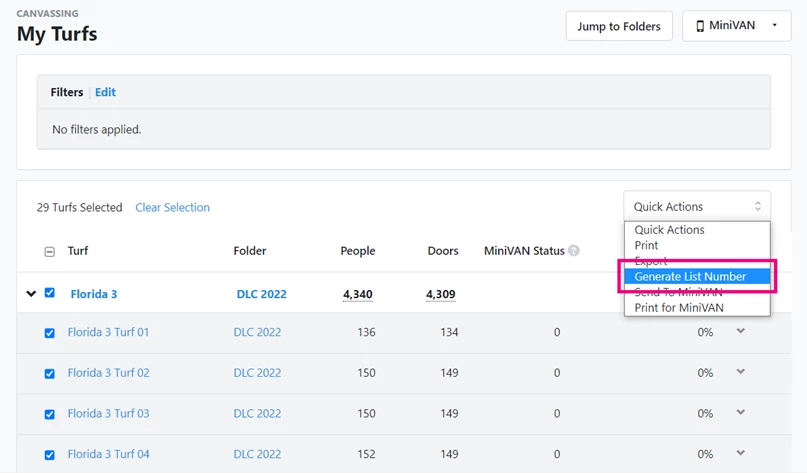807x473 pixels.
Task: Click the Edit filters link
Action: (x=106, y=92)
